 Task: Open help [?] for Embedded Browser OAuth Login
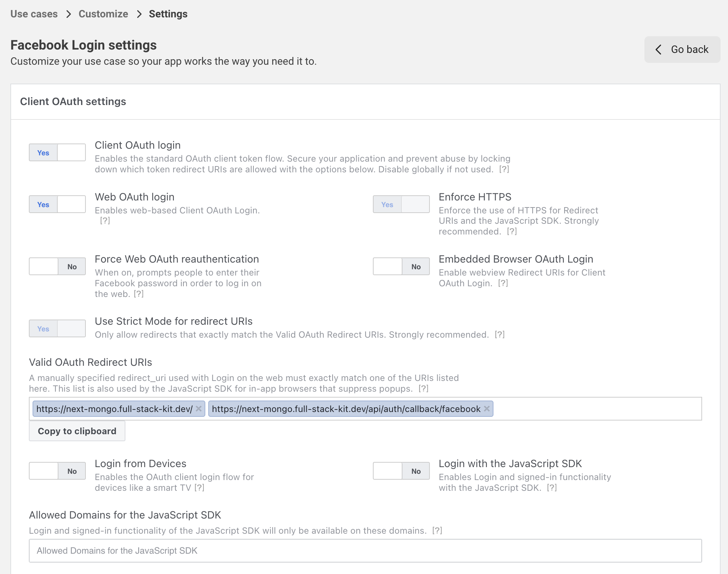click(503, 283)
